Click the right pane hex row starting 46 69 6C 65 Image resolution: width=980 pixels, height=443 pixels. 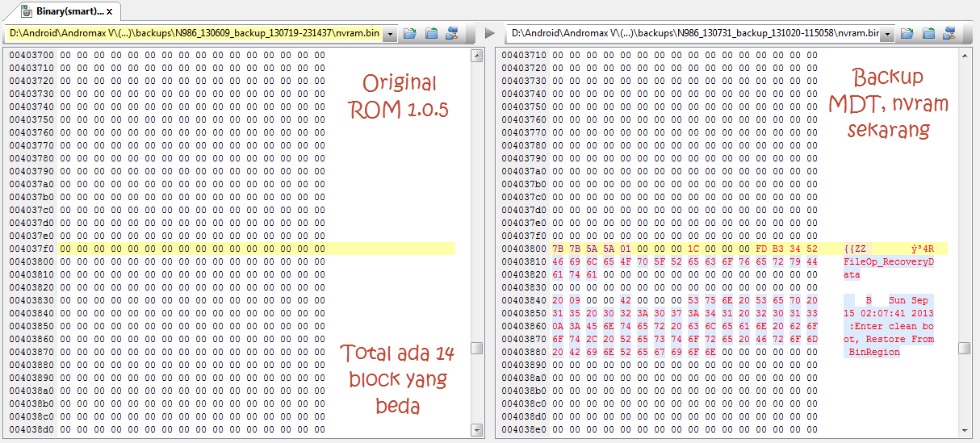tap(685, 261)
